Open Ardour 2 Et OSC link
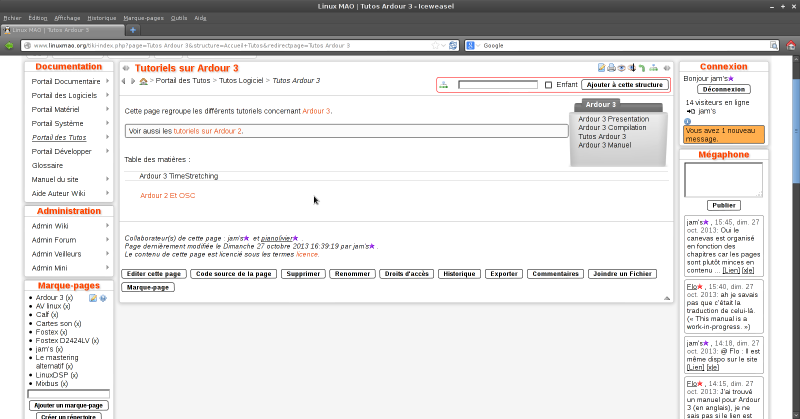 [x=167, y=195]
